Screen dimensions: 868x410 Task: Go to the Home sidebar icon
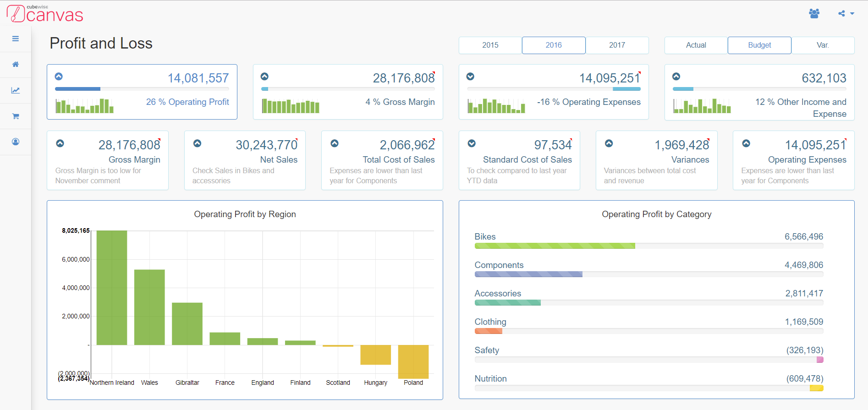(x=16, y=65)
